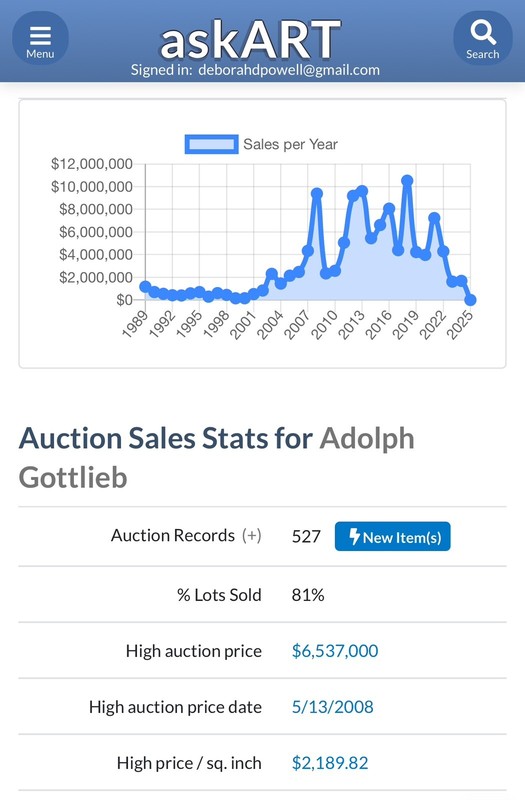Open the Search magnifier icon

[483, 38]
